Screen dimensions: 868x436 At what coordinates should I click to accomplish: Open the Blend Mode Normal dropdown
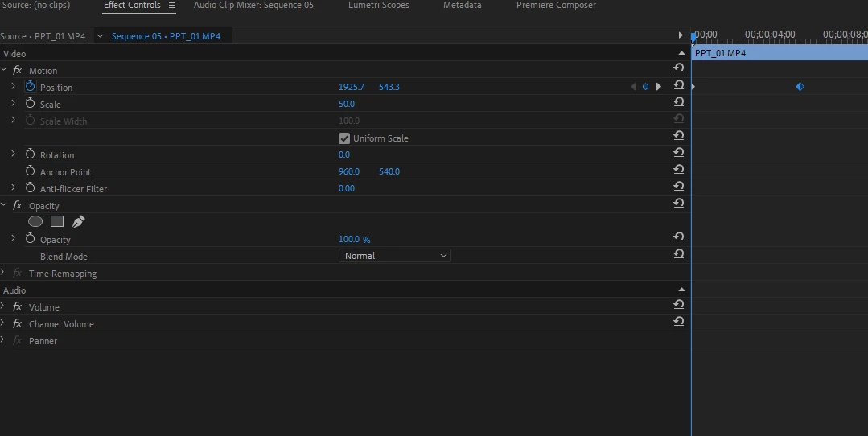395,256
